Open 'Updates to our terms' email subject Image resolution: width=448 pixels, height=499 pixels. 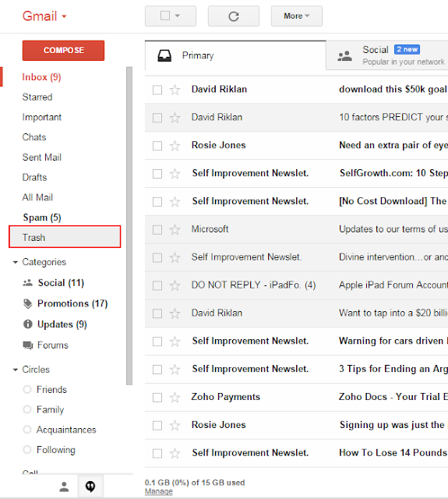393,229
